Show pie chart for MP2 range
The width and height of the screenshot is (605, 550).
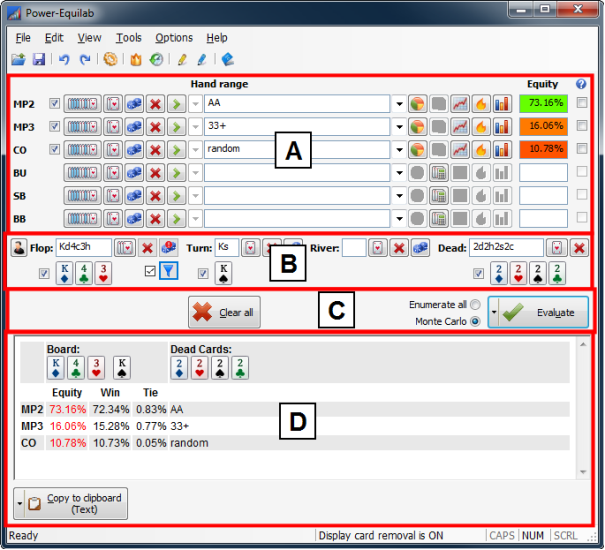pyautogui.click(x=417, y=104)
